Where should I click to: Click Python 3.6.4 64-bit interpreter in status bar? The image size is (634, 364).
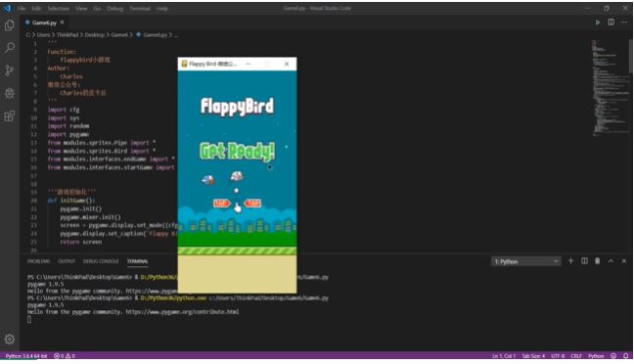(x=26, y=356)
